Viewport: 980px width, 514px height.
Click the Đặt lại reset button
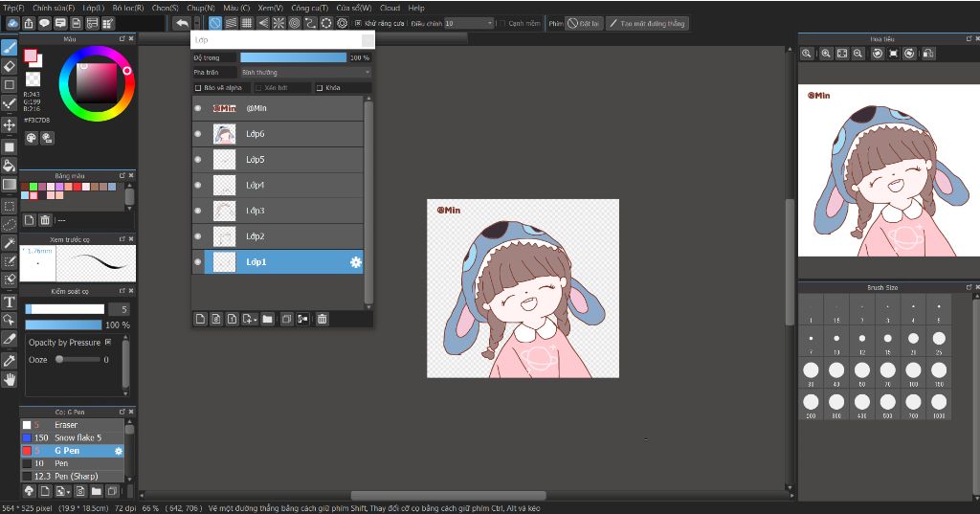pos(583,23)
